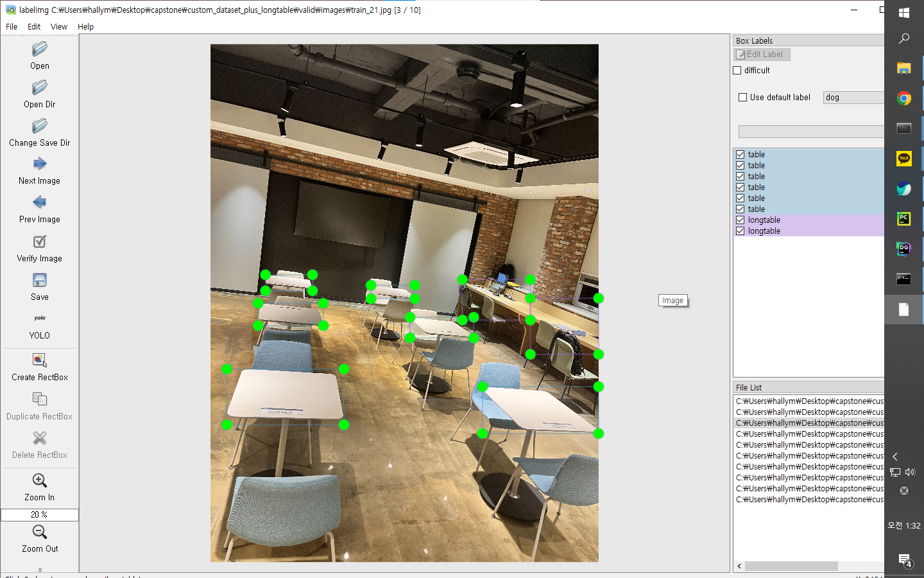Open the notification center icon

904,560
